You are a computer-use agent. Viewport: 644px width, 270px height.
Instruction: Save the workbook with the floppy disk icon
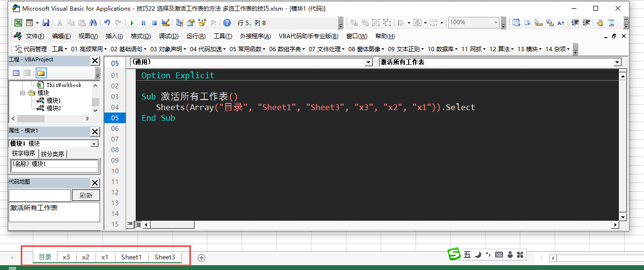point(46,23)
